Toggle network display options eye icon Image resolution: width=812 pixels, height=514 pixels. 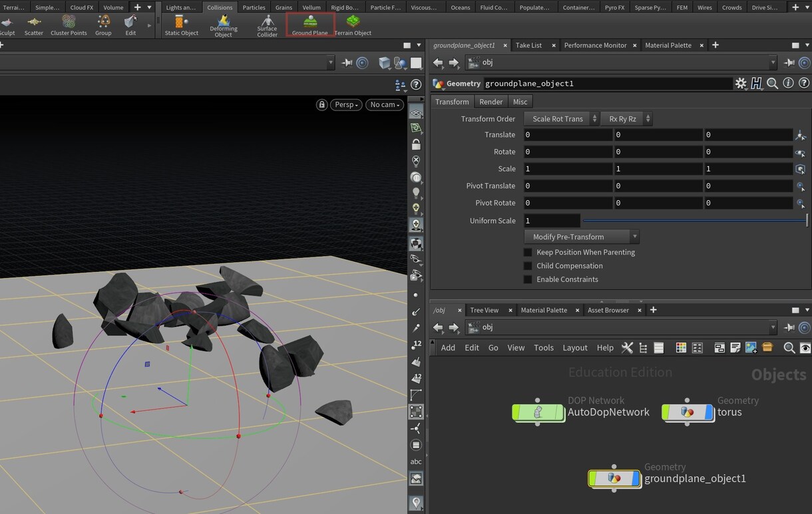[805, 348]
